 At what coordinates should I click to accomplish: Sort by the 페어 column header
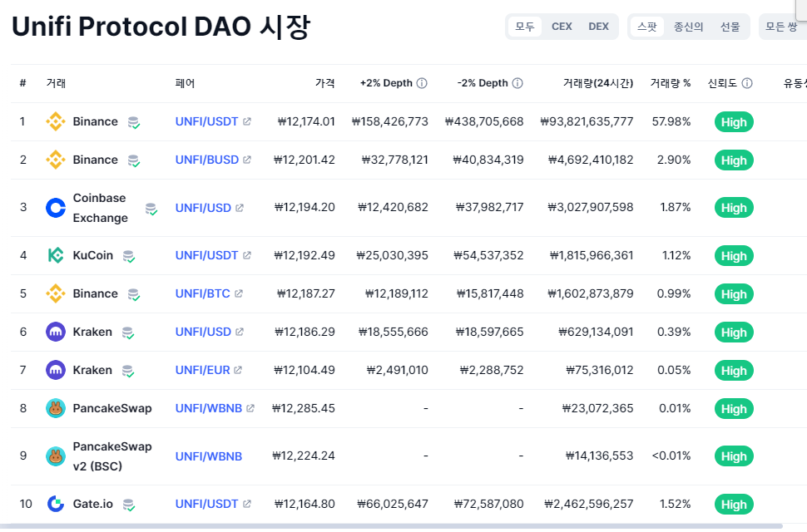click(185, 83)
